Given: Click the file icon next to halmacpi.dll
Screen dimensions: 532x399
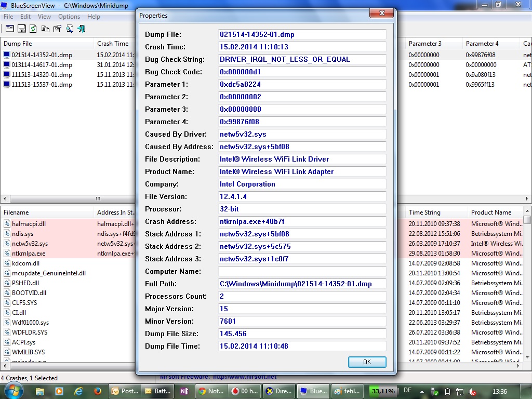Looking at the screenshot, I should click(x=7, y=223).
